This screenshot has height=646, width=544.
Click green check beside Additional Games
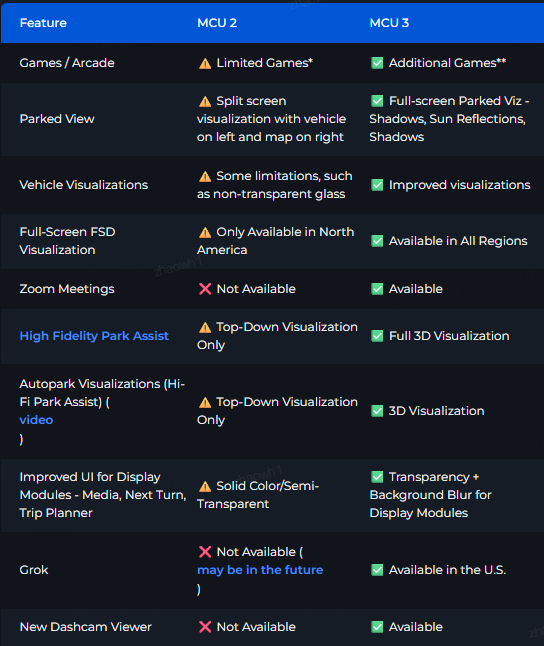point(377,63)
